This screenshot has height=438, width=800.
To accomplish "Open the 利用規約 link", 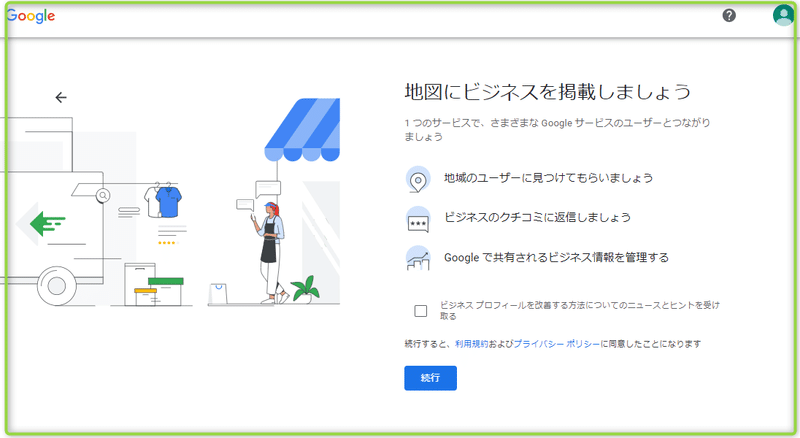I will pyautogui.click(x=471, y=344).
